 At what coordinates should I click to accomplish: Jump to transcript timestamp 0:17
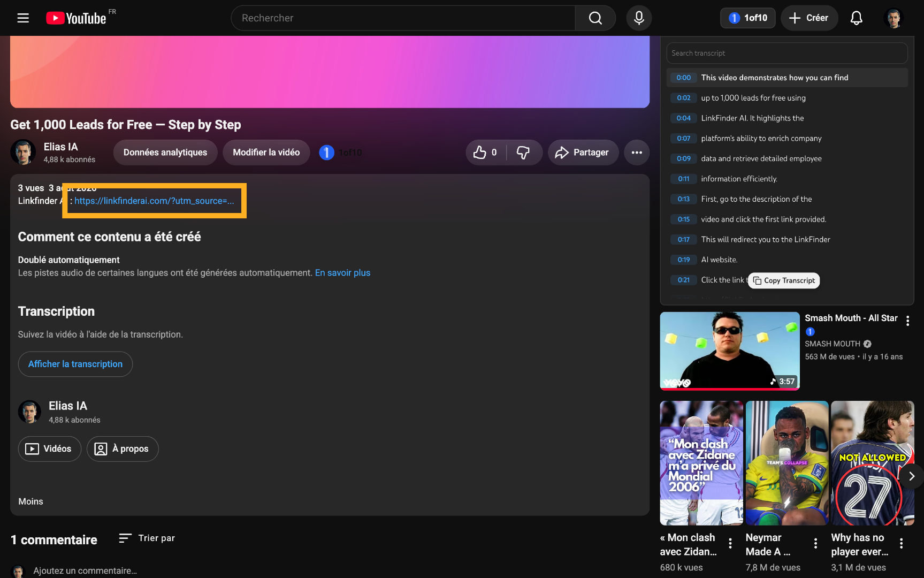(684, 240)
